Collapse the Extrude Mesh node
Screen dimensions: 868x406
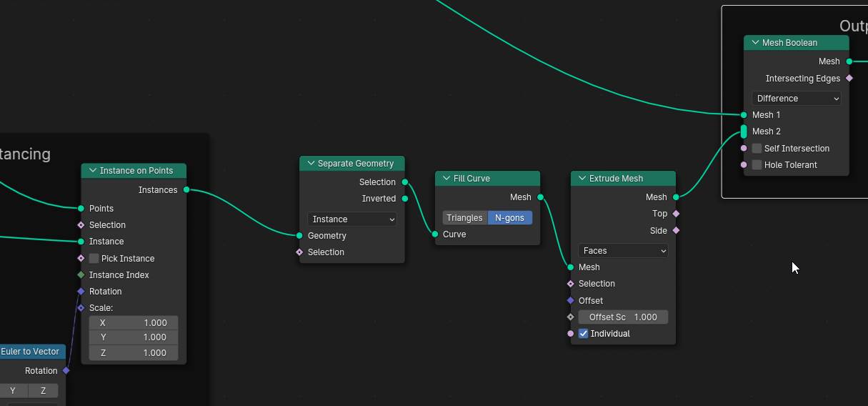[x=582, y=179]
